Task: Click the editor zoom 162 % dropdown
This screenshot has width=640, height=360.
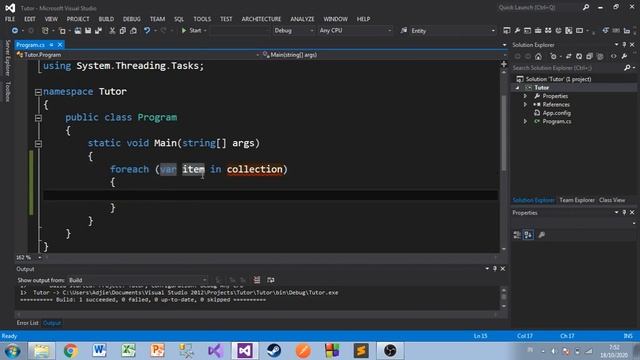Action: point(29,258)
